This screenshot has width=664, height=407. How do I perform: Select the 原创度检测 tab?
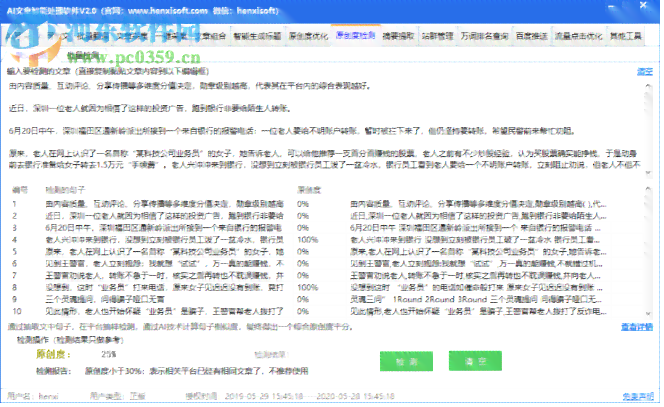pyautogui.click(x=356, y=36)
